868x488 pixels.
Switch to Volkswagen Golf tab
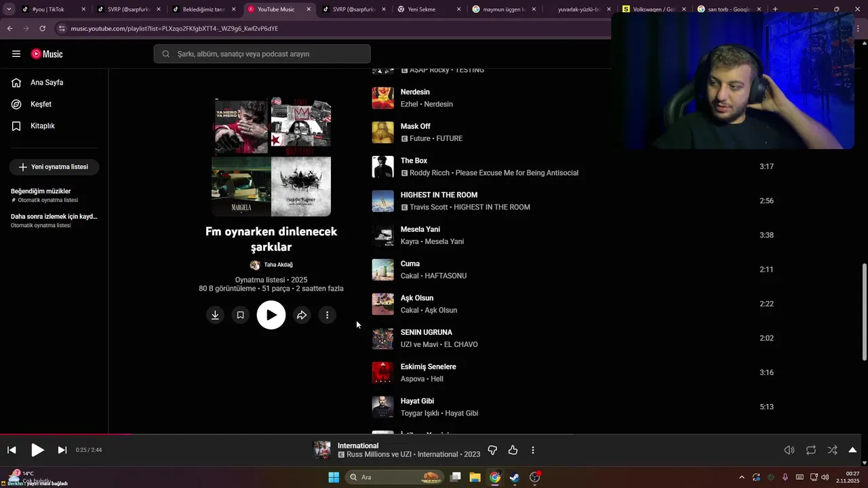[654, 9]
